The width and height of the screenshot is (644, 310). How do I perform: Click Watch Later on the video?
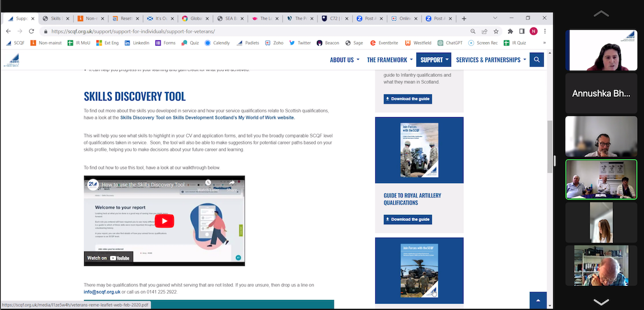tap(208, 185)
